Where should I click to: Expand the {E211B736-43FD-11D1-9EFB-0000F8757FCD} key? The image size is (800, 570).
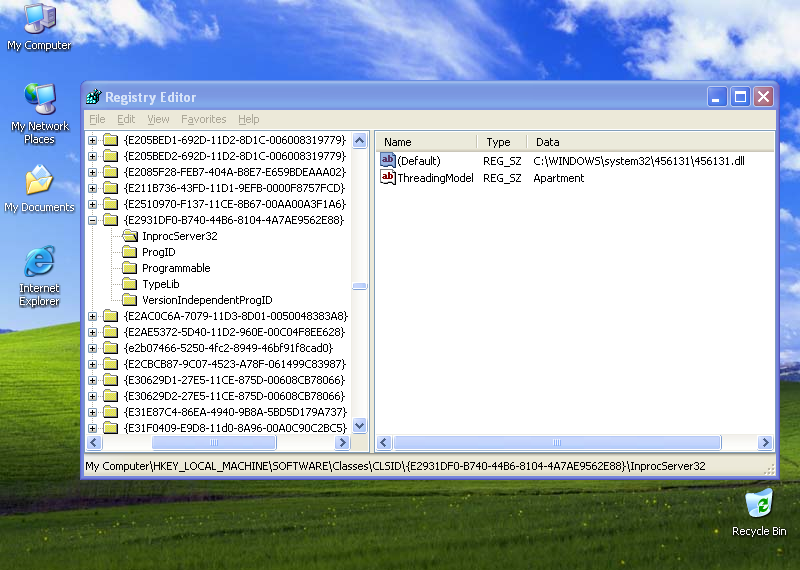[92, 188]
